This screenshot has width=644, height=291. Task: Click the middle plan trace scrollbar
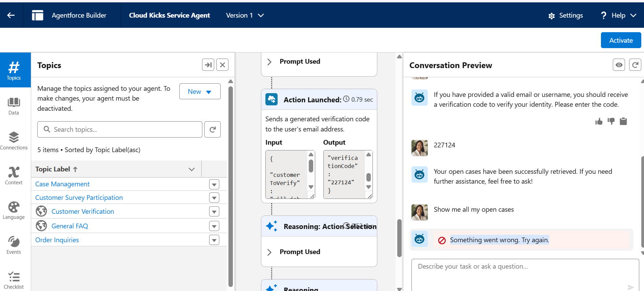399,238
